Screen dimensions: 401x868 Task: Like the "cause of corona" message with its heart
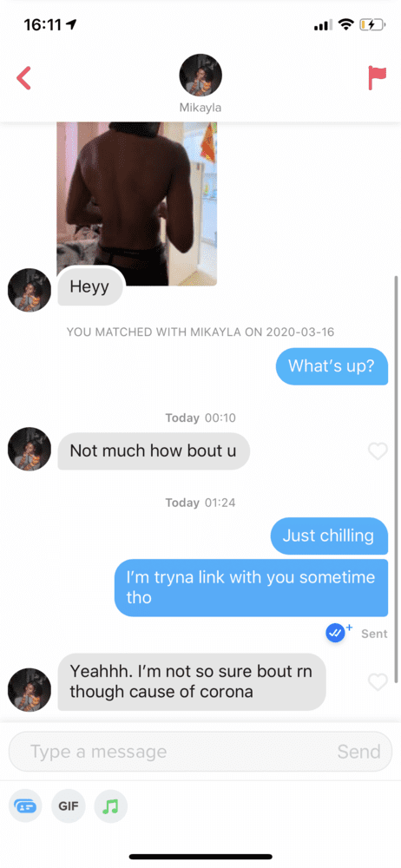pyautogui.click(x=378, y=682)
